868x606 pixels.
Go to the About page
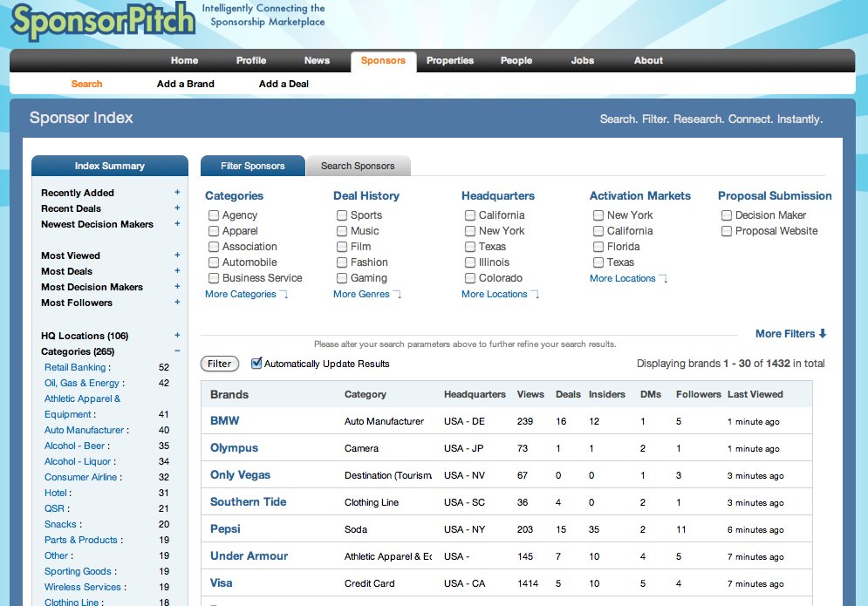(648, 60)
